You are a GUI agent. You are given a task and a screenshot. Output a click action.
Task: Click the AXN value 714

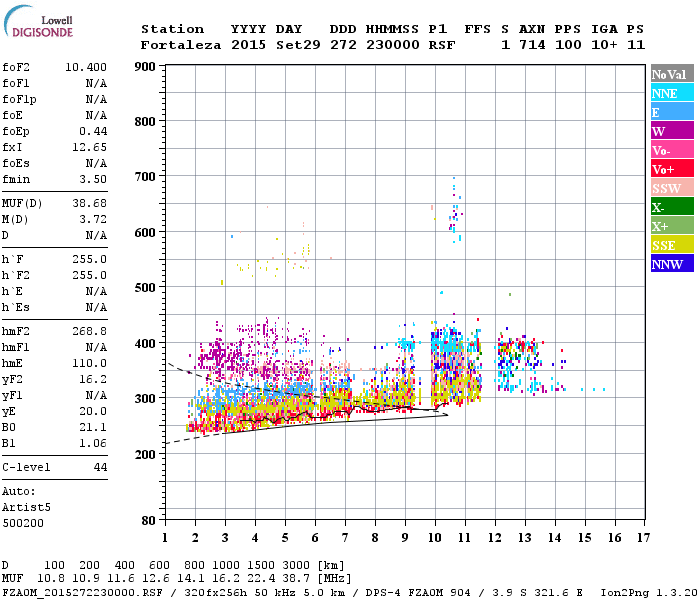pyautogui.click(x=532, y=45)
